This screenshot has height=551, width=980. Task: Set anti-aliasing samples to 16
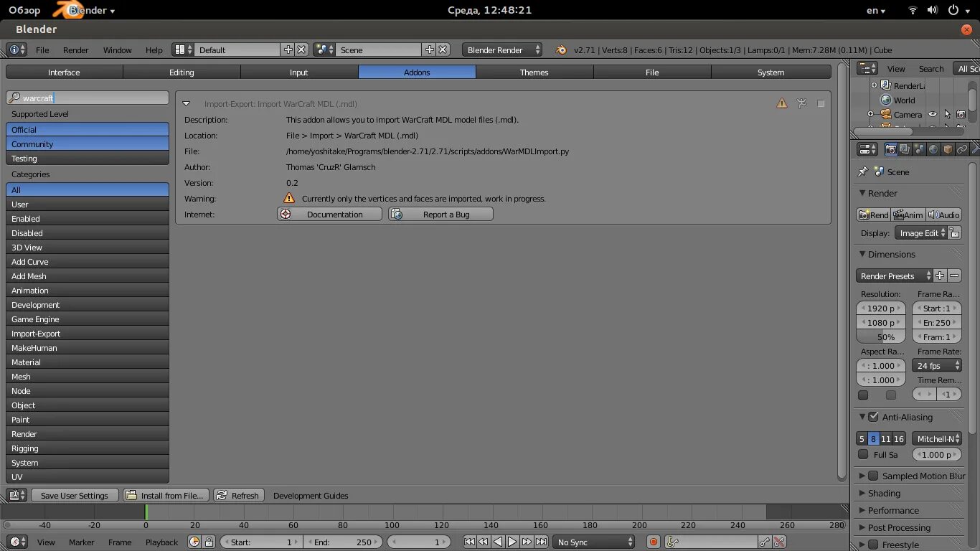[x=899, y=438]
